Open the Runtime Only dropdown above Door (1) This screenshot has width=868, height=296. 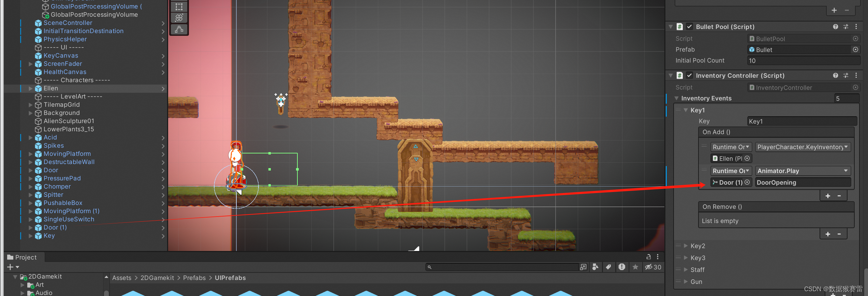(x=731, y=171)
